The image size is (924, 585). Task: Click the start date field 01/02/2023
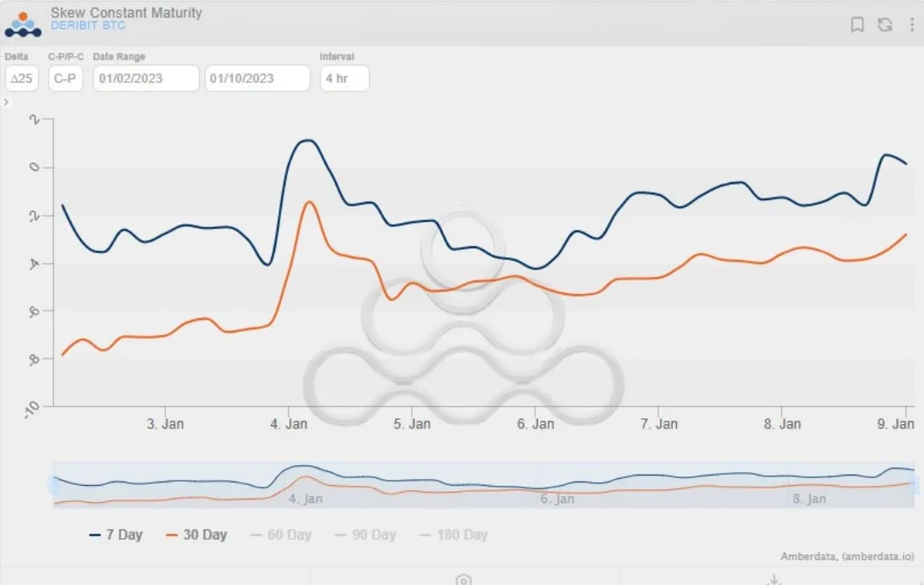(x=146, y=79)
